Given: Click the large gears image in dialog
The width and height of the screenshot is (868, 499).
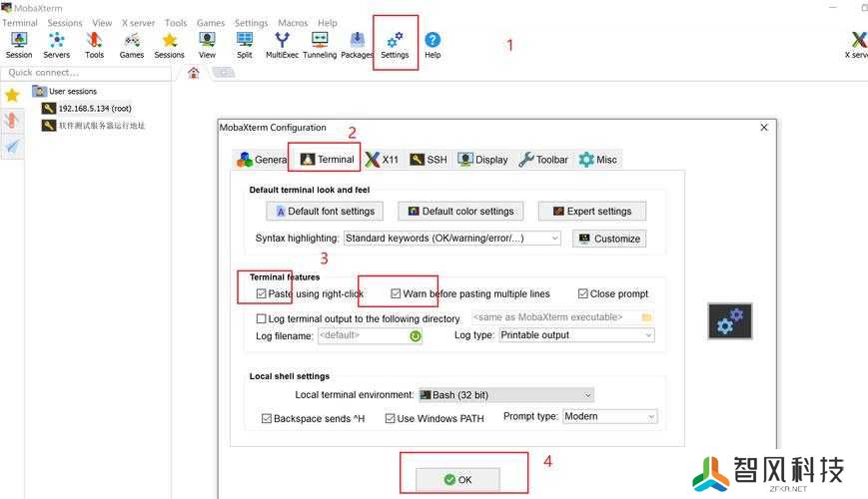Looking at the screenshot, I should point(730,321).
